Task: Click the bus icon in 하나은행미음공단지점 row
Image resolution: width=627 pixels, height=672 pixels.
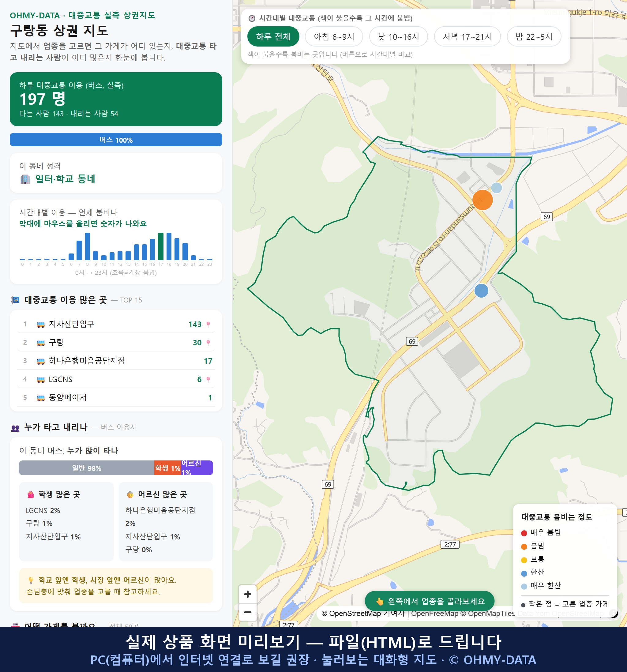Action: click(x=40, y=361)
